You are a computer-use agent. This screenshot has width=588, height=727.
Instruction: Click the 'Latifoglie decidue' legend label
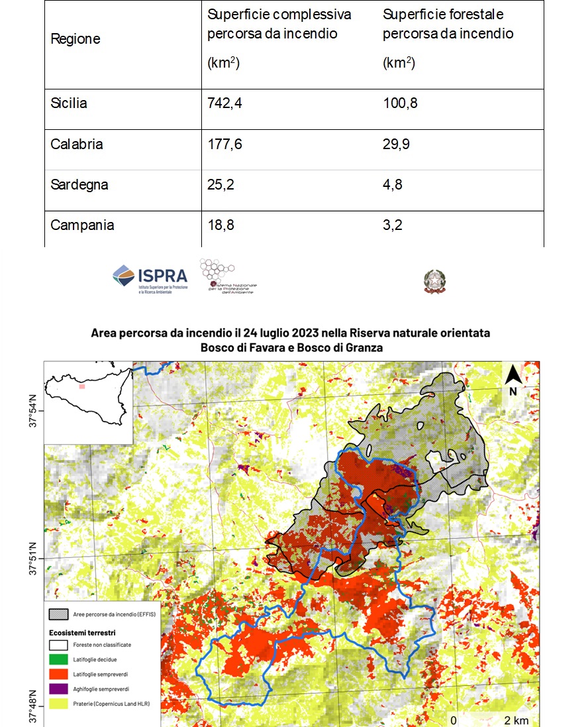click(95, 660)
